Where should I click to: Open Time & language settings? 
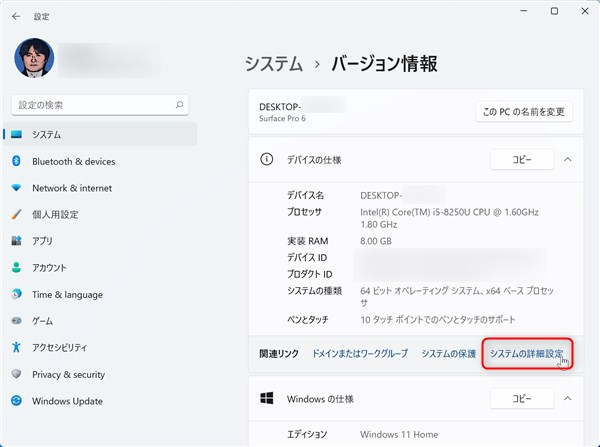point(100,294)
